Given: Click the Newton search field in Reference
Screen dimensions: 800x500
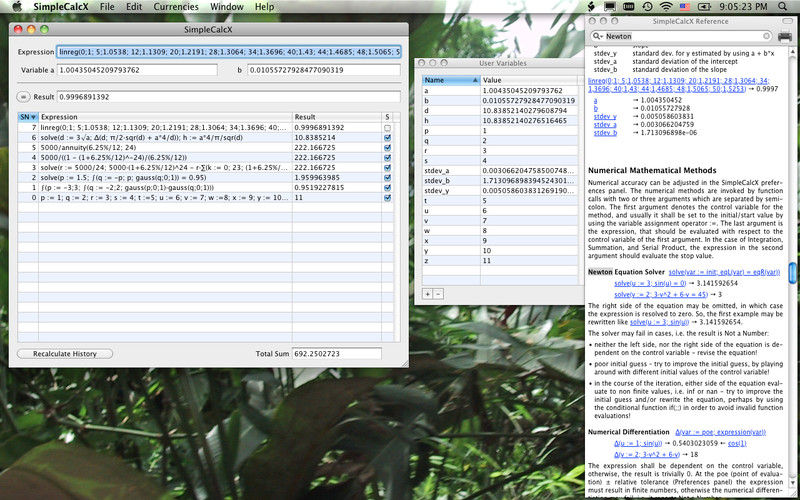Looking at the screenshot, I should coord(683,36).
